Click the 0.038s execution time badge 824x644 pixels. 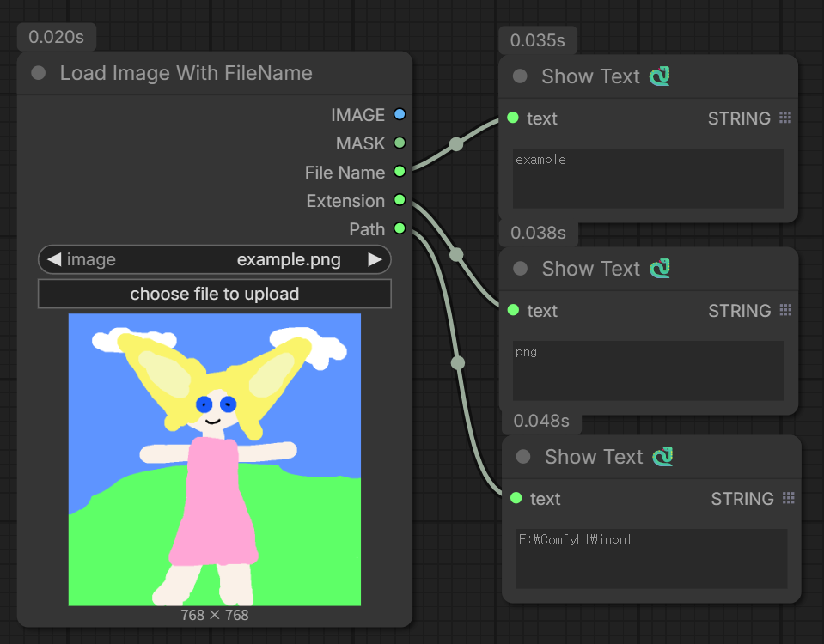click(x=538, y=233)
